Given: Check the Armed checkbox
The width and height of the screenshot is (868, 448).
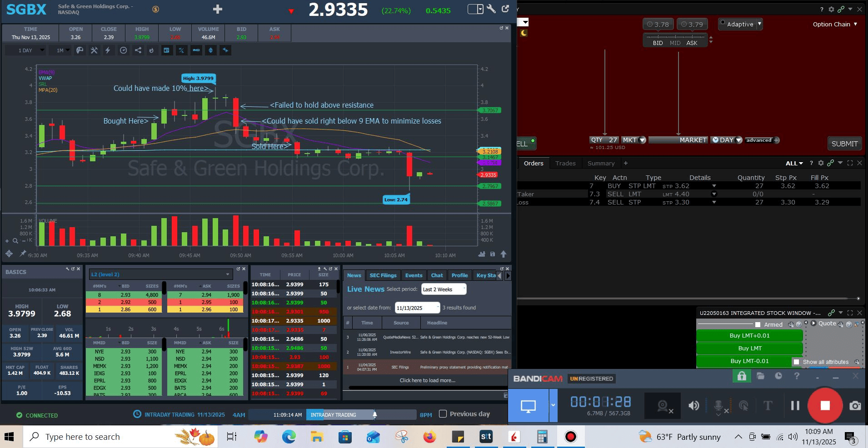Looking at the screenshot, I should tap(758, 324).
